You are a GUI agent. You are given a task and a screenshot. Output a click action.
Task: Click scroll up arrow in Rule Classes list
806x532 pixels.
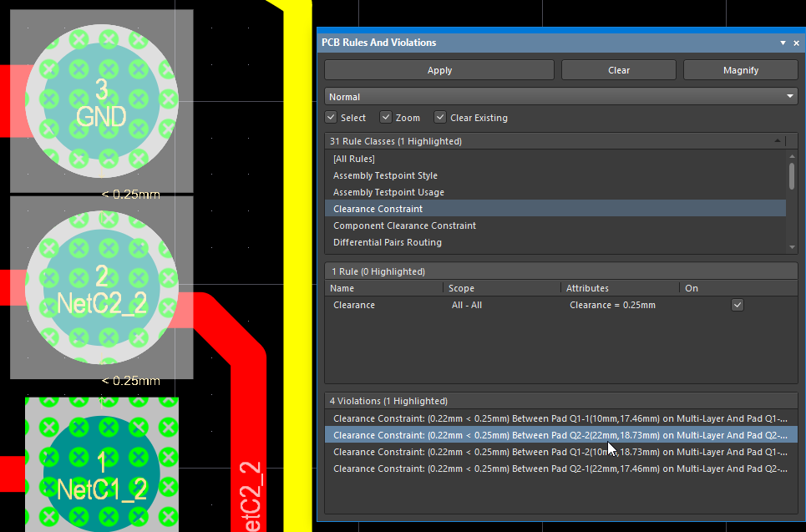click(x=792, y=156)
